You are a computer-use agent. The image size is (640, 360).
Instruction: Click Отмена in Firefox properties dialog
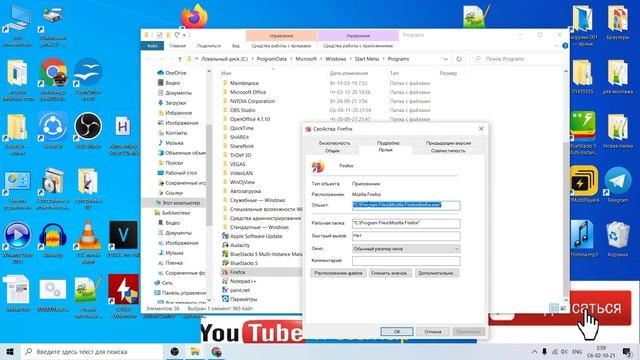[x=433, y=332]
